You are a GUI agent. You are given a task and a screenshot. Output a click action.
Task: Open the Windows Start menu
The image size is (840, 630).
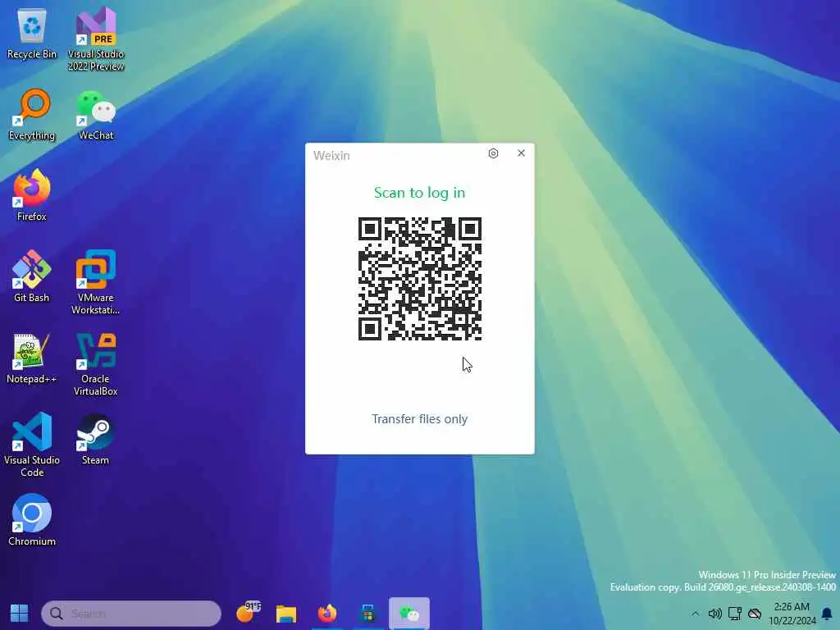20,614
